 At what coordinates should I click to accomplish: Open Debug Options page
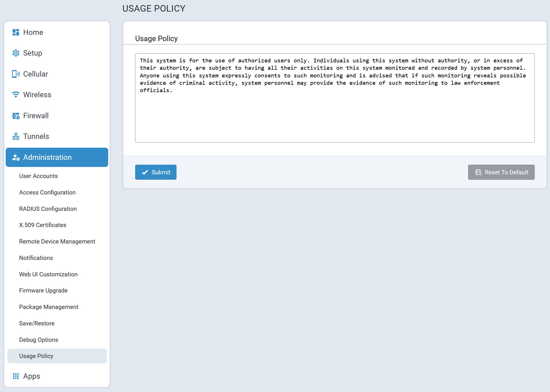click(39, 340)
